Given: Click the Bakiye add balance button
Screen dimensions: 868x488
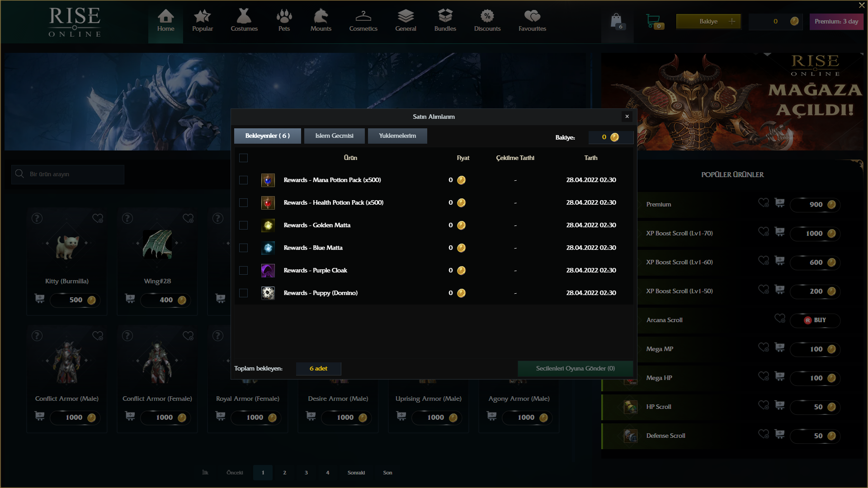Looking at the screenshot, I should pyautogui.click(x=708, y=21).
